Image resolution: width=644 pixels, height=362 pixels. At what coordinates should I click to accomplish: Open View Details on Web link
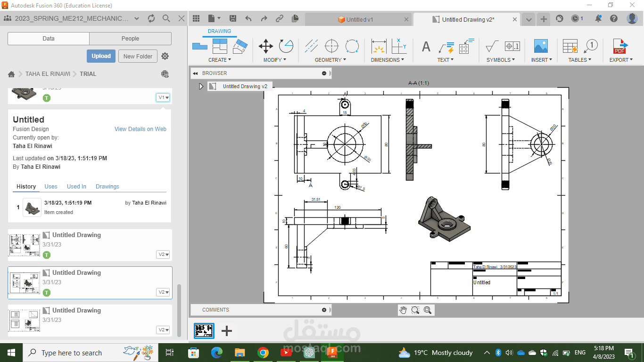[140, 129]
